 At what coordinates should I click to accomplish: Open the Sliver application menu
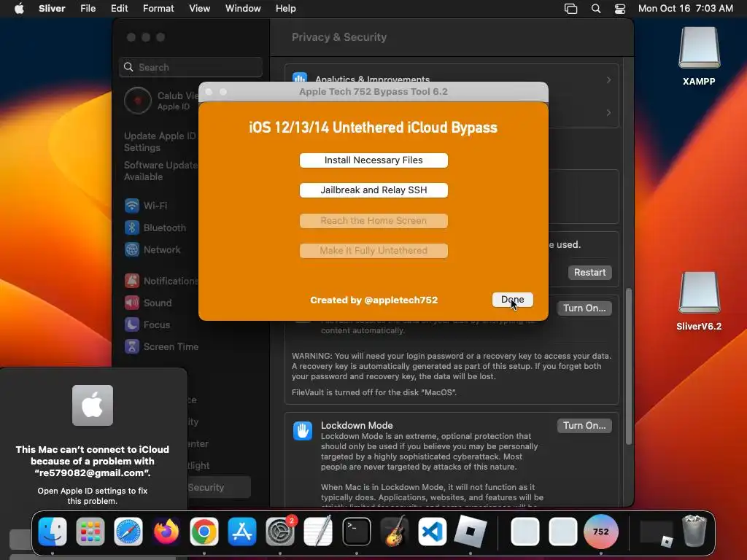click(x=52, y=9)
